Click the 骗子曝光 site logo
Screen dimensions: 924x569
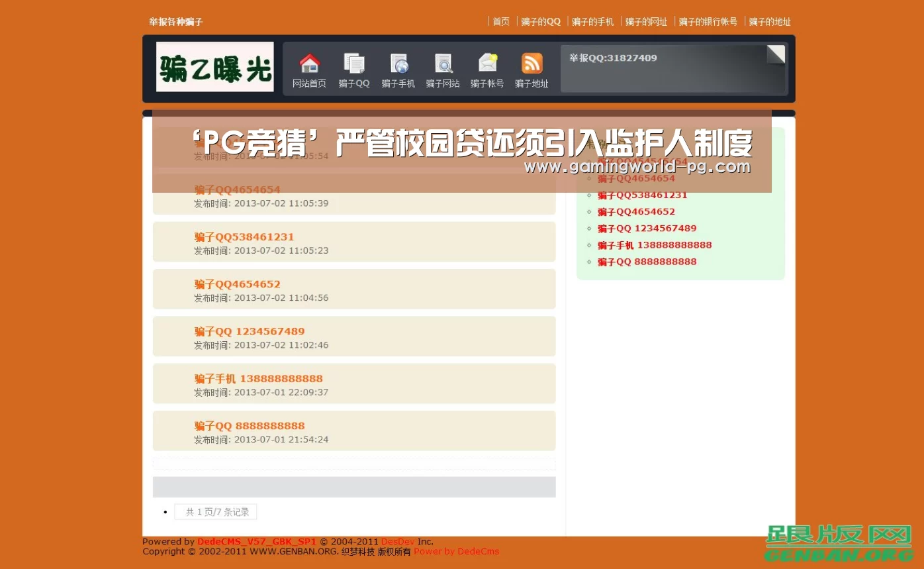(215, 67)
